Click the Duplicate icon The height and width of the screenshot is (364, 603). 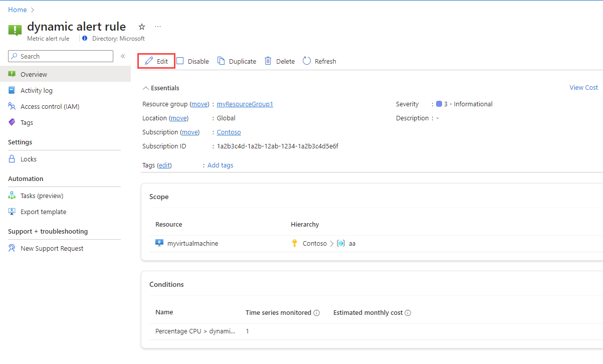(221, 61)
